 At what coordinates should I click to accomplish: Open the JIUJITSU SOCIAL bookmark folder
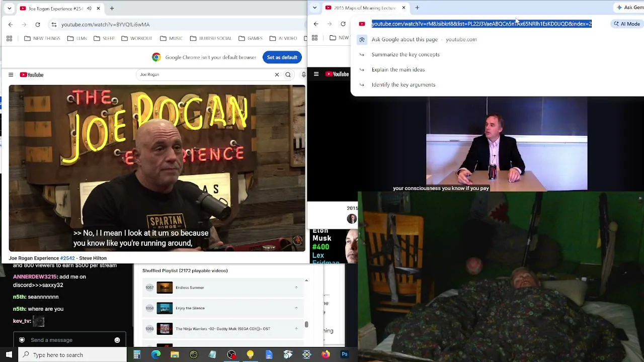[x=211, y=38]
